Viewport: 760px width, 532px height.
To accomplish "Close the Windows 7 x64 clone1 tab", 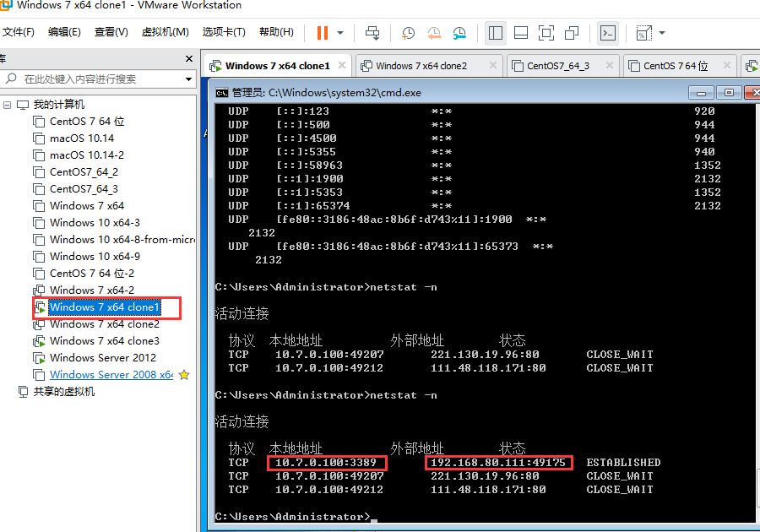I will tap(342, 65).
